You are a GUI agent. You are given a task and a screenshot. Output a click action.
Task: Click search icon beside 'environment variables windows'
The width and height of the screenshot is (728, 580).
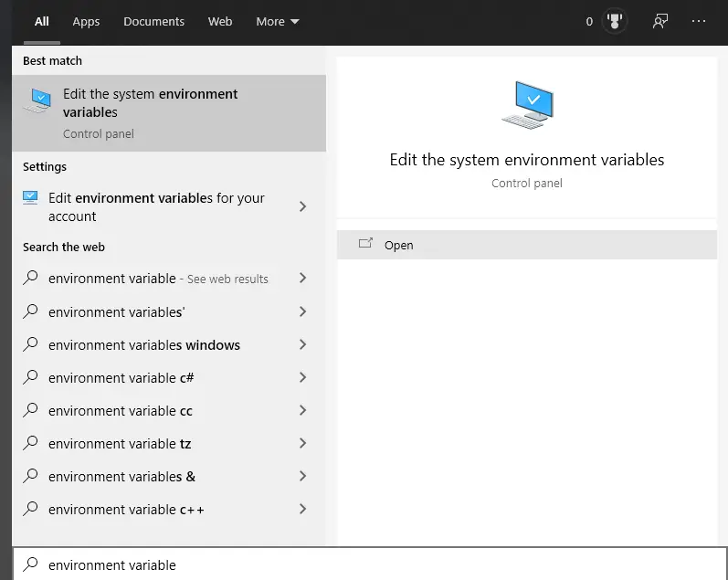tap(30, 344)
